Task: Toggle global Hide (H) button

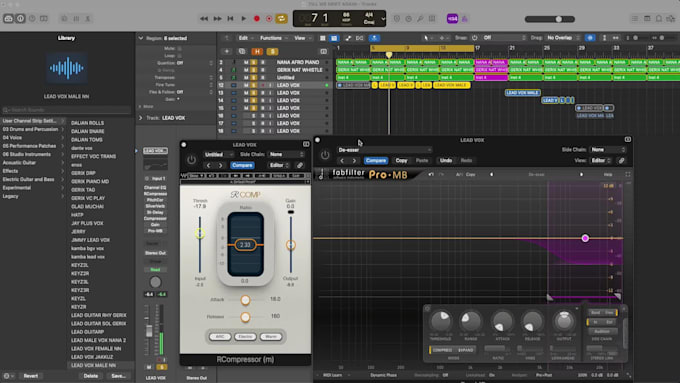Action: click(257, 52)
